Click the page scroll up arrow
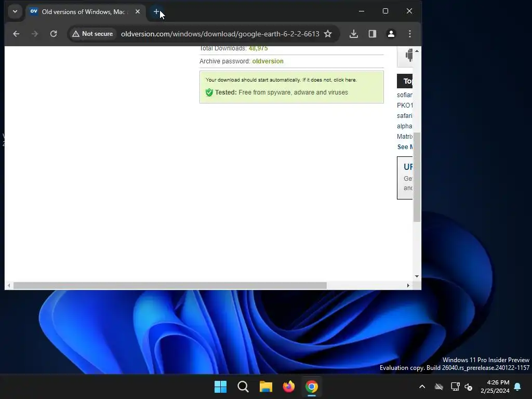The width and height of the screenshot is (532, 399). [417, 51]
